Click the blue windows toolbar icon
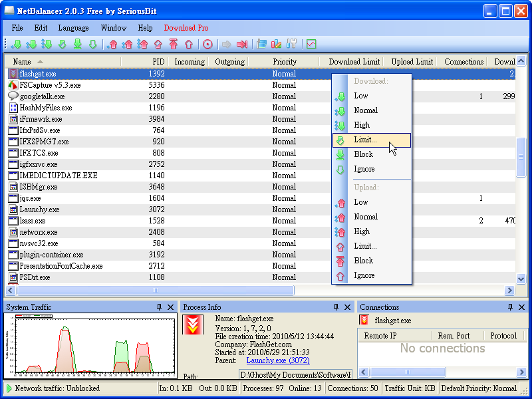This screenshot has height=399, width=532. (261, 44)
